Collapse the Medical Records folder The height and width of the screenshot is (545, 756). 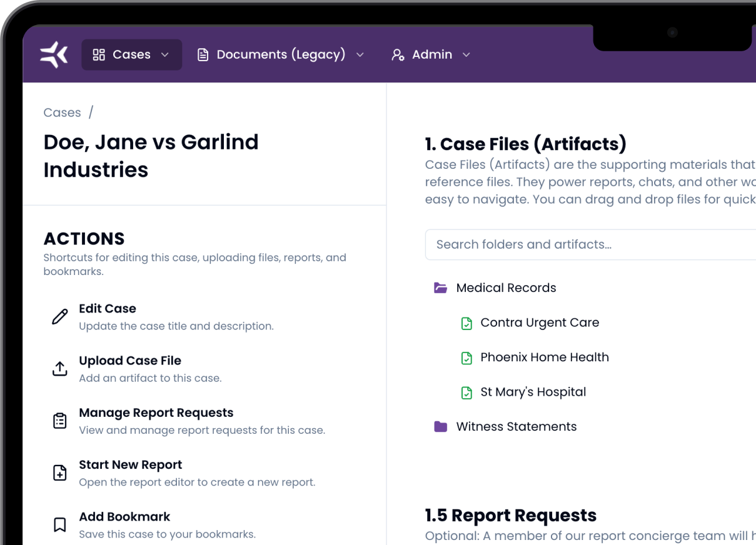pos(441,288)
